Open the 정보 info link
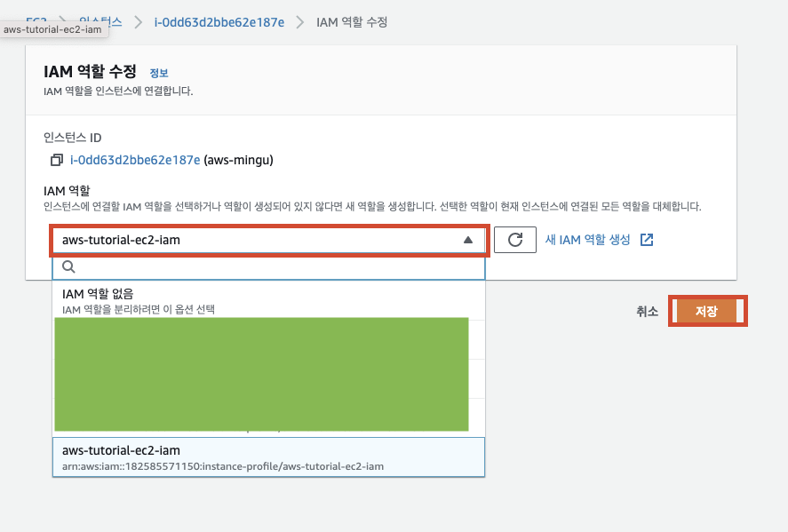This screenshot has height=532, width=788. coord(159,73)
